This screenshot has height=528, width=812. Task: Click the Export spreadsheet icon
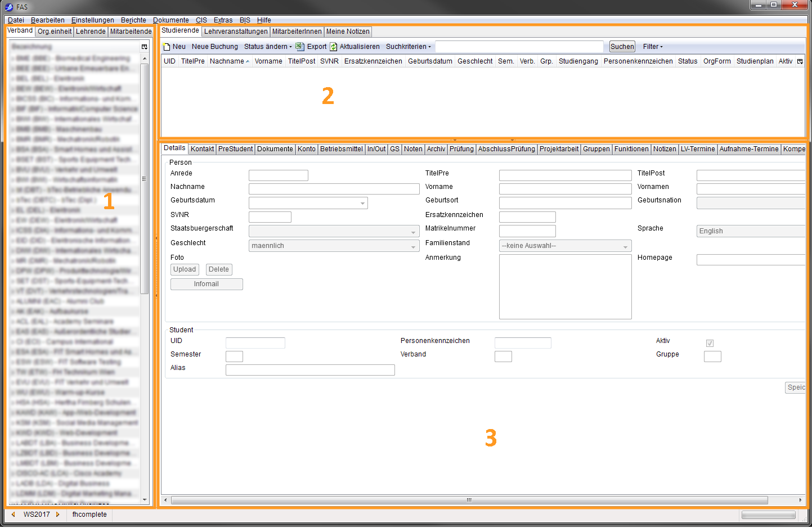[x=300, y=47]
